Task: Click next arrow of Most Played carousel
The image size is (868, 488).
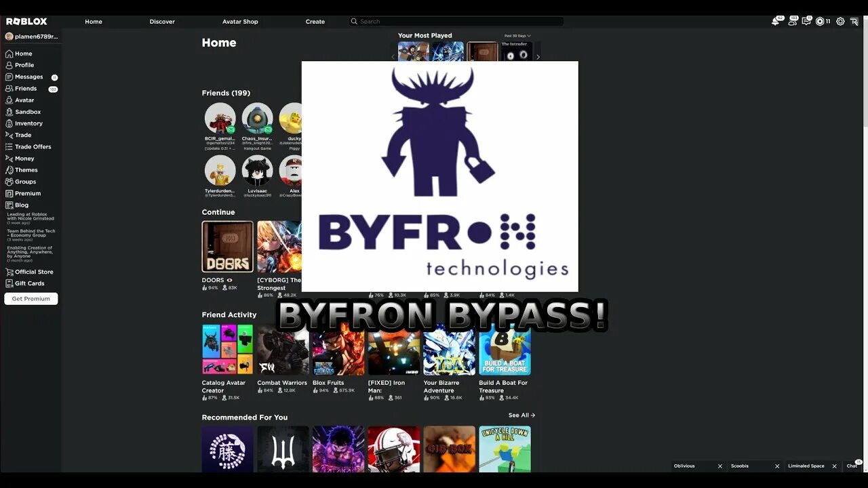Action: click(x=538, y=57)
